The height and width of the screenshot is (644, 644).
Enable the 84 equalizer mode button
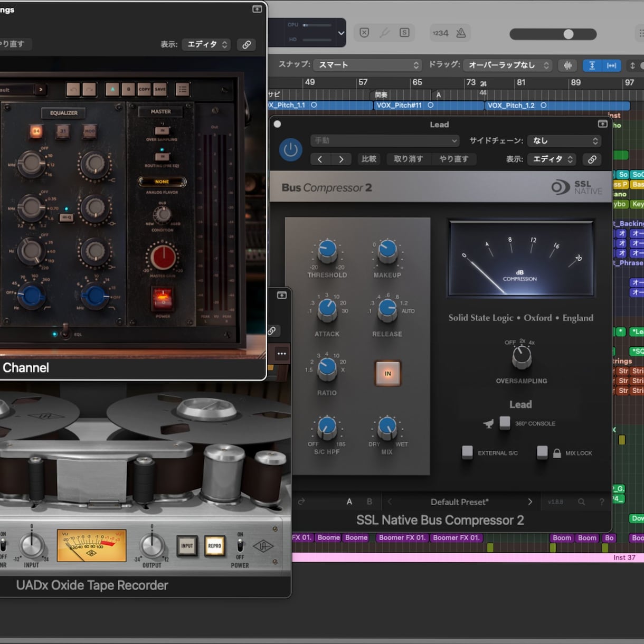pyautogui.click(x=36, y=131)
